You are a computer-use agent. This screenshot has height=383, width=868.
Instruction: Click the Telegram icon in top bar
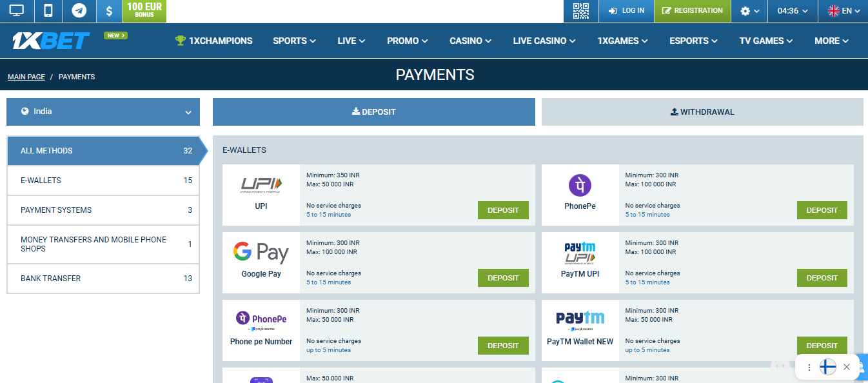coord(79,11)
